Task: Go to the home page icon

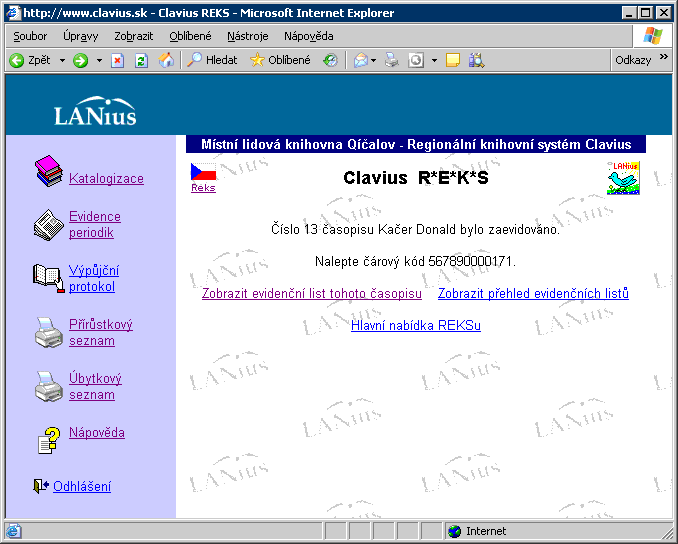Action: pos(166,60)
